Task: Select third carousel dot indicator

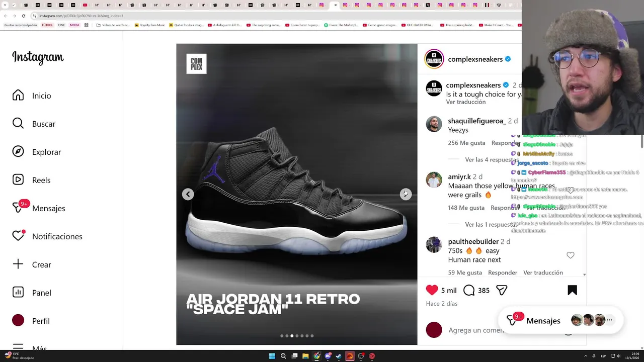Action: pos(292,336)
